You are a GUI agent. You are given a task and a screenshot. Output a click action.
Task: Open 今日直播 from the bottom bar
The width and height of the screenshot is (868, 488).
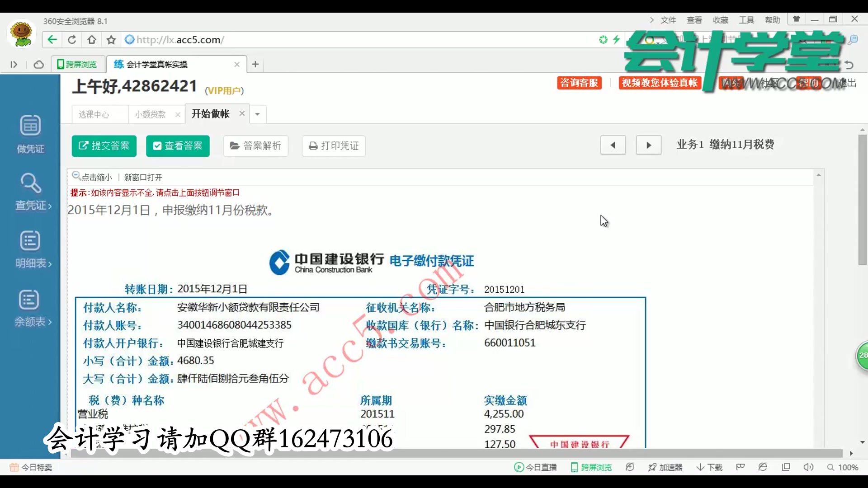click(536, 467)
